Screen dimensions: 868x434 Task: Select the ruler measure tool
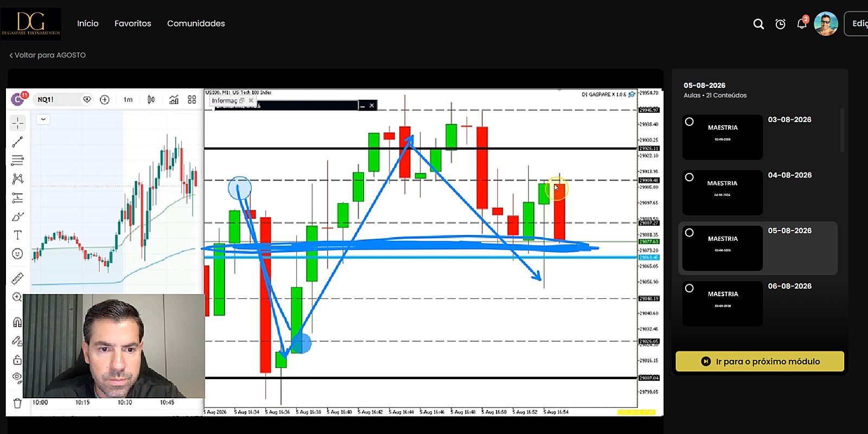[17, 278]
